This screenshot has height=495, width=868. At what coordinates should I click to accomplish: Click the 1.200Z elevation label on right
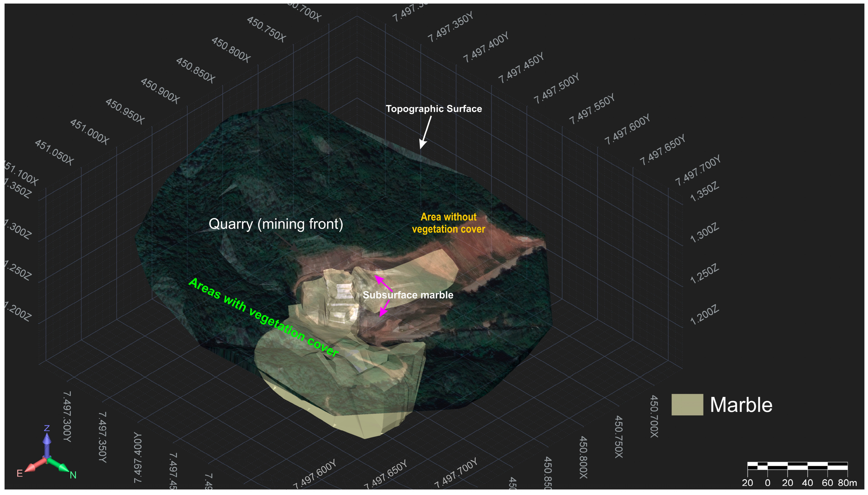point(704,314)
